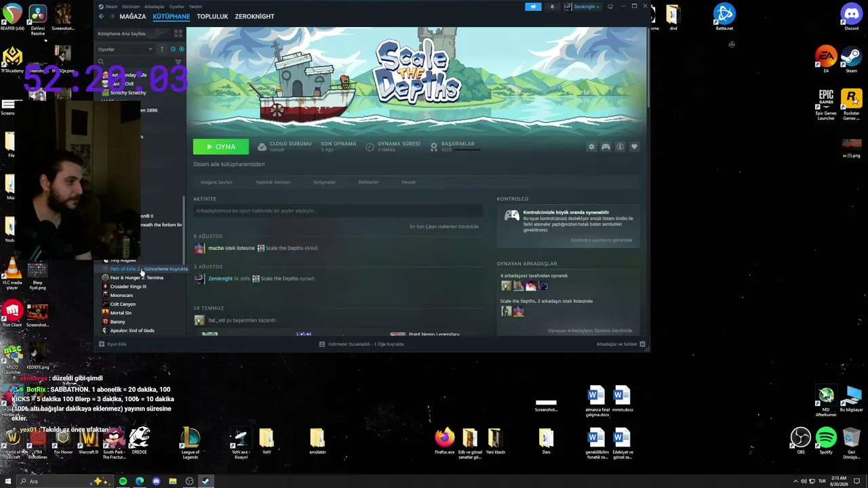Open OBS desktop shortcut
Screen dimensions: 868x488
point(801,441)
